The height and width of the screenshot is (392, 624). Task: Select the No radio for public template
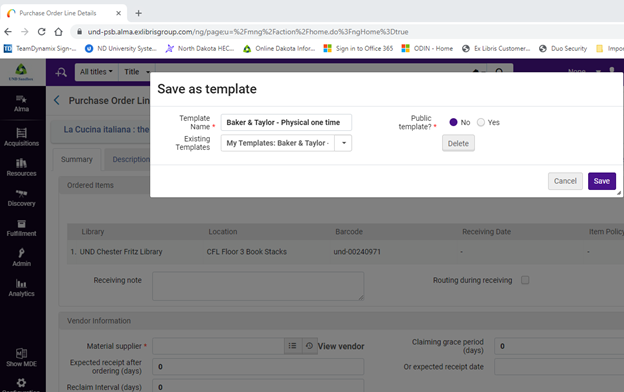pos(453,122)
